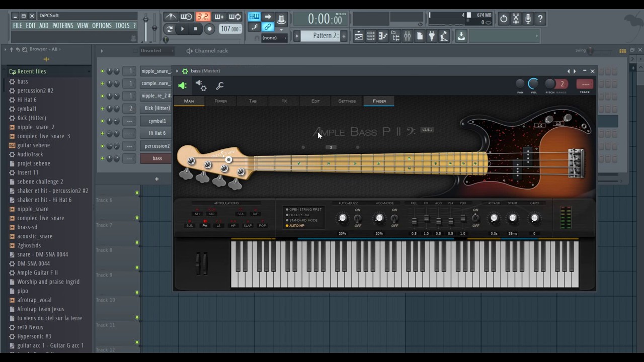Select the cymbal1 channel button
644x362 pixels.
tap(157, 121)
